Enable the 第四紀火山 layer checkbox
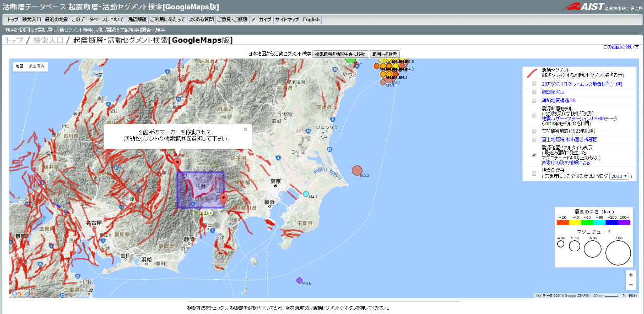This screenshot has width=644, height=314. point(534,92)
